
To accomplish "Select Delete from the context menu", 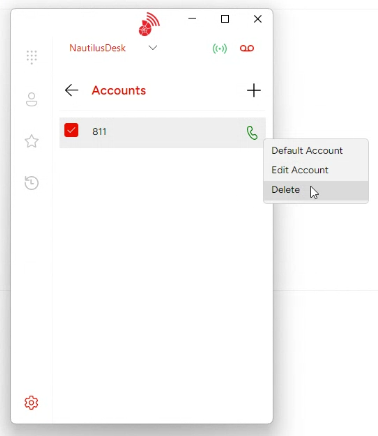I will 286,190.
